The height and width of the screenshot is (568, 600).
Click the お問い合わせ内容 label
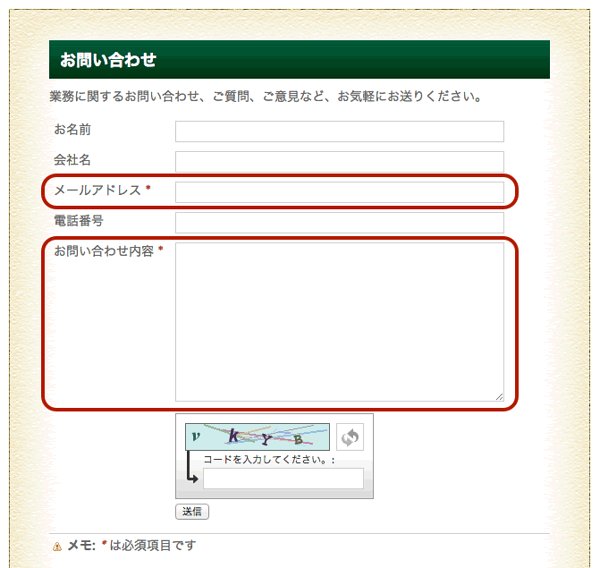[104, 251]
